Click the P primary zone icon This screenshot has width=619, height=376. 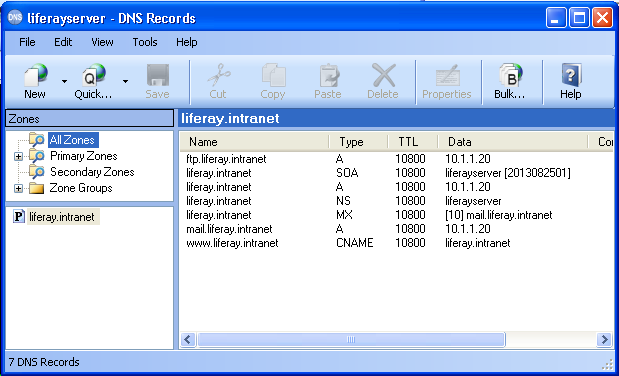pyautogui.click(x=19, y=216)
